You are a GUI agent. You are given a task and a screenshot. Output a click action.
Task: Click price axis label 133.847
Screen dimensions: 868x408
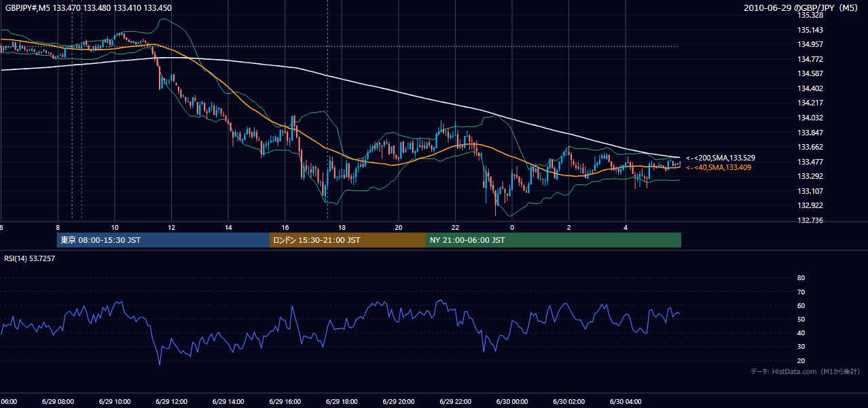pos(811,133)
